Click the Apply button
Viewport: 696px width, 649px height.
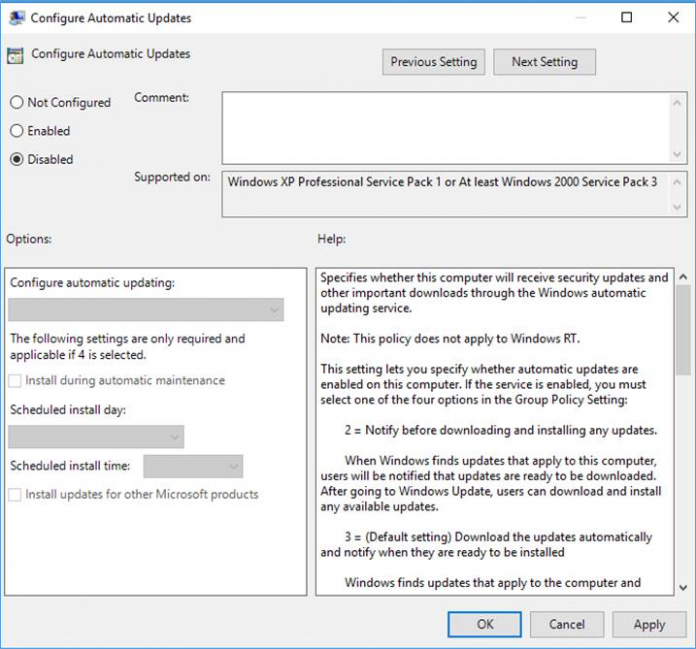(649, 625)
